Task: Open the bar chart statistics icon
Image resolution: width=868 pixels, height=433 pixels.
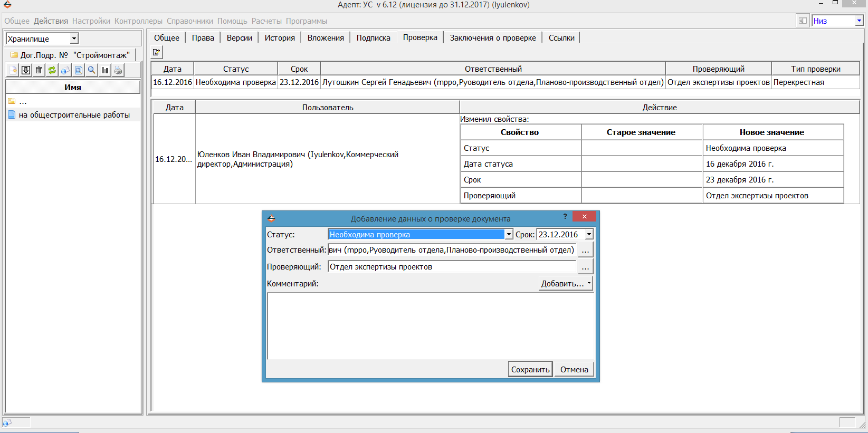Action: point(105,70)
